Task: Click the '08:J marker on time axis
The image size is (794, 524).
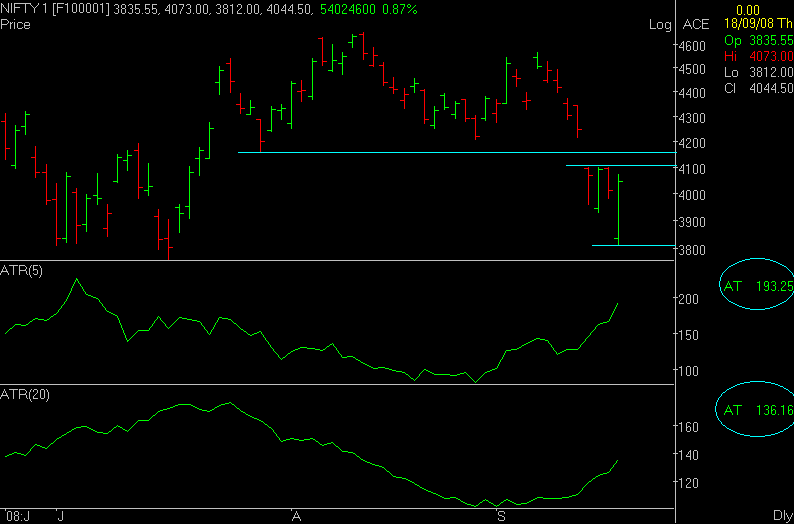Action: tap(18, 516)
